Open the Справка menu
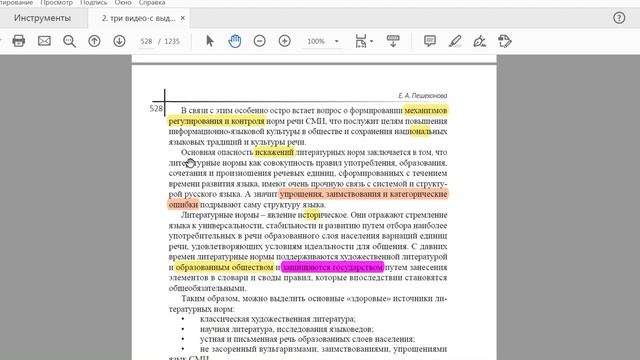The height and width of the screenshot is (360, 640). pyautogui.click(x=152, y=2)
